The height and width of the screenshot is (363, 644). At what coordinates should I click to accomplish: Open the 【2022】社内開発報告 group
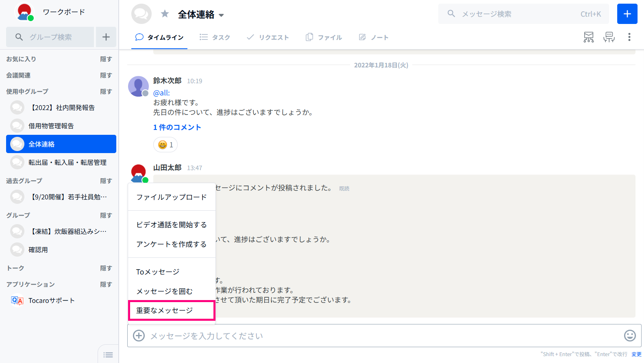61,108
